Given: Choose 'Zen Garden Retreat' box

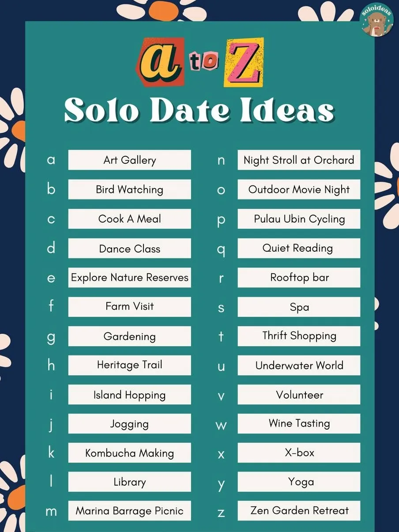Looking at the screenshot, I should coord(299,511).
